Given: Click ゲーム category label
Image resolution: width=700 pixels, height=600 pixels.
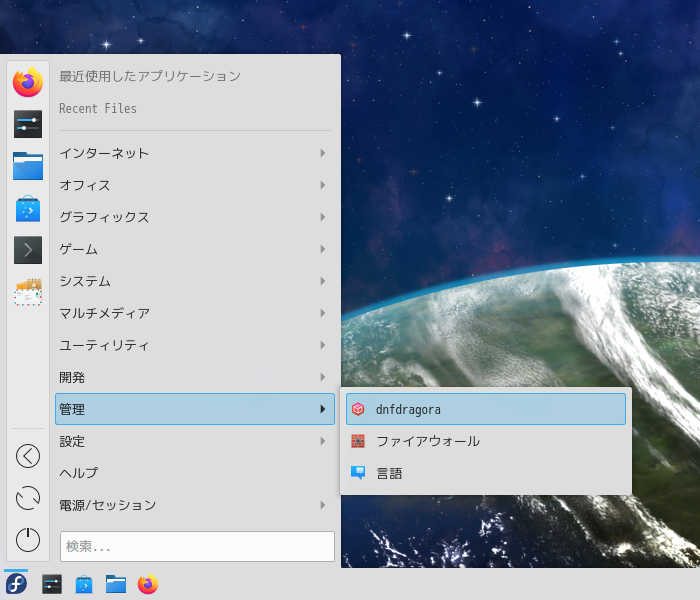Looking at the screenshot, I should [79, 249].
